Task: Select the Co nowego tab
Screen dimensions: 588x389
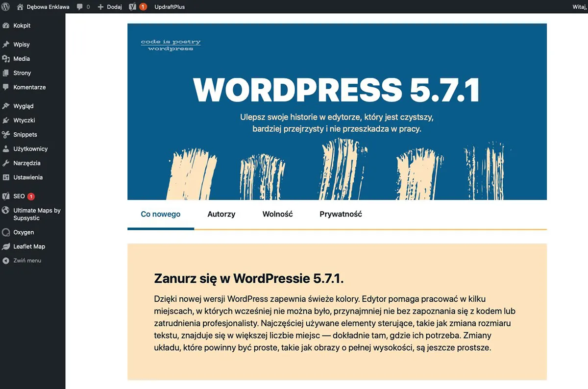Action: [x=161, y=214]
